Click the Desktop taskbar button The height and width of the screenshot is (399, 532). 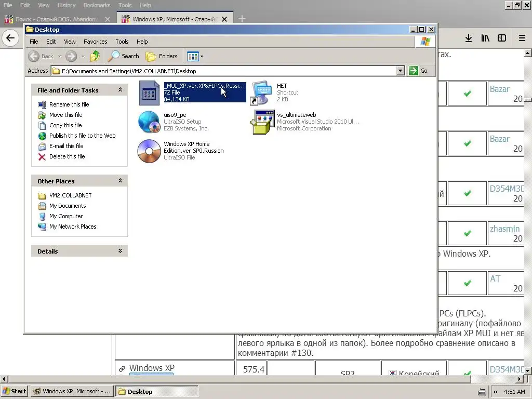click(156, 391)
